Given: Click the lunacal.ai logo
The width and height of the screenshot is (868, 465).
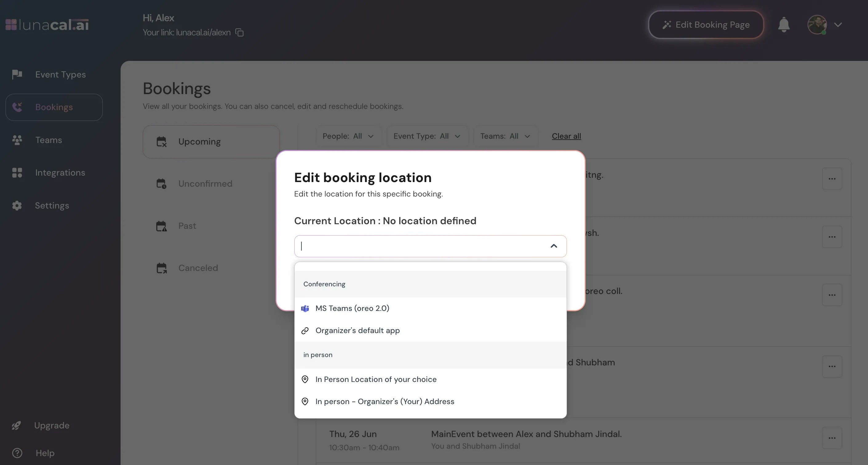Looking at the screenshot, I should pyautogui.click(x=47, y=25).
